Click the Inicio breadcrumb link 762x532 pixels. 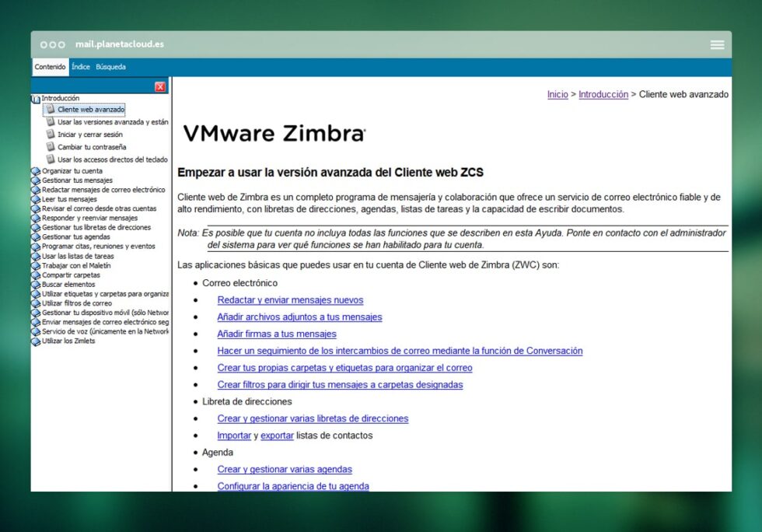click(558, 94)
